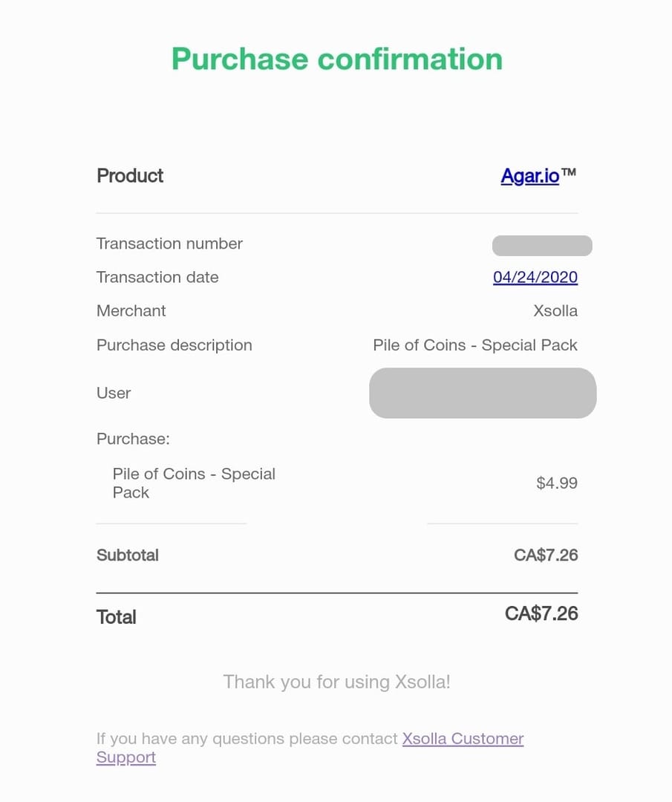The image size is (672, 802).
Task: Select the Transaction date label
Action: (157, 278)
